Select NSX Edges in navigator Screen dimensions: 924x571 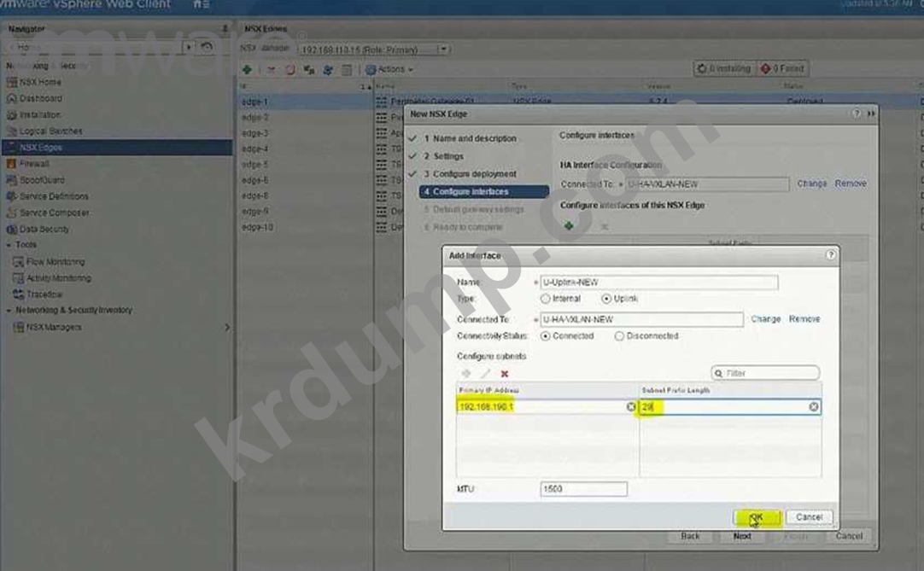click(x=117, y=148)
